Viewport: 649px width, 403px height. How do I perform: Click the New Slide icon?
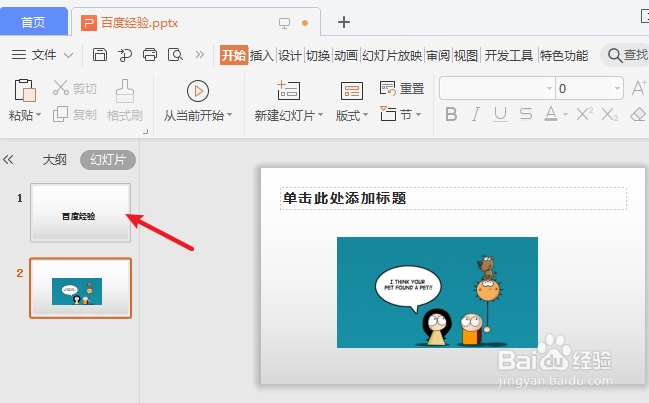tap(288, 90)
